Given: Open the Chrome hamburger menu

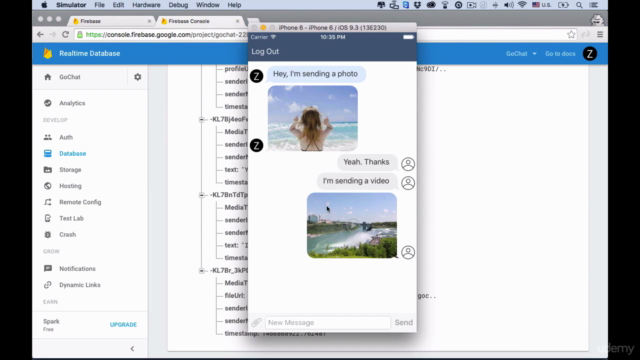Looking at the screenshot, I should 600,35.
